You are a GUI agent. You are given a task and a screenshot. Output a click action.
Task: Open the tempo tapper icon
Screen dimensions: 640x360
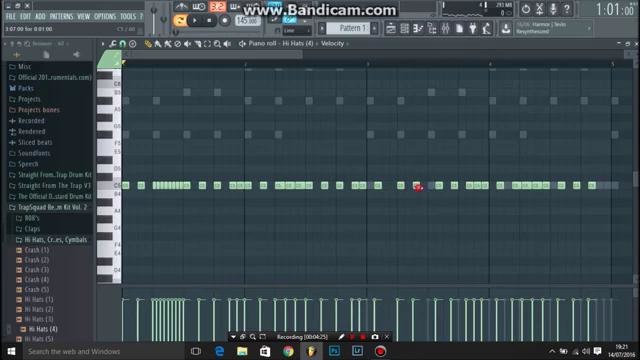click(487, 29)
